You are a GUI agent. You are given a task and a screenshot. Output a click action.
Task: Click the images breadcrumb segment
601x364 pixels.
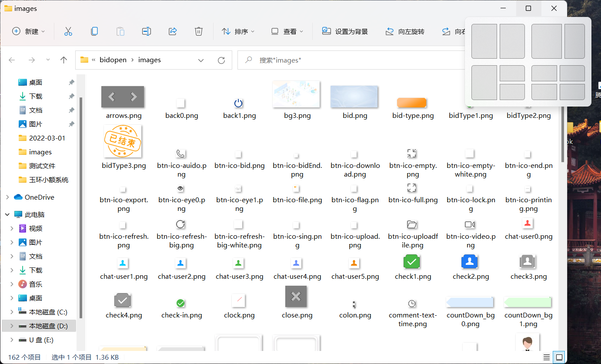coord(150,60)
